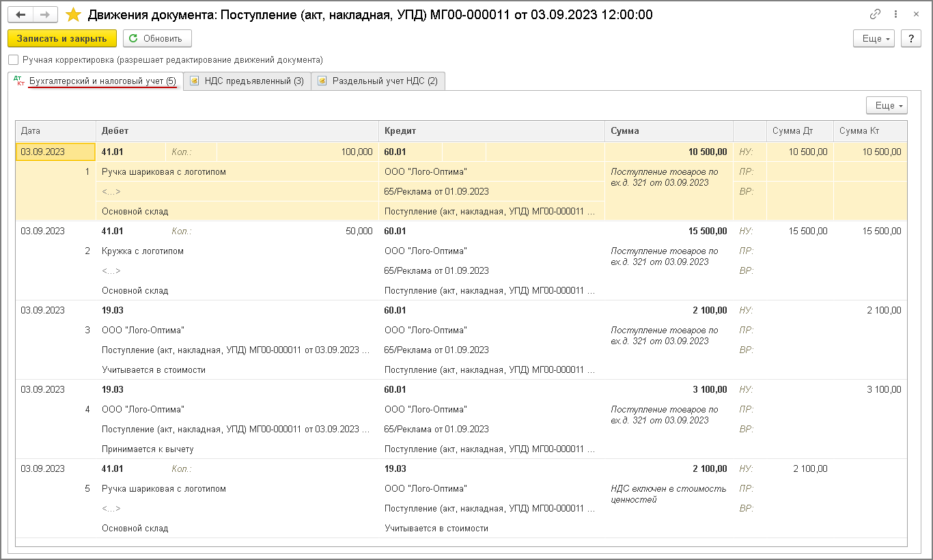This screenshot has width=933, height=560.
Task: Copy link with the chain icon
Action: tap(875, 14)
